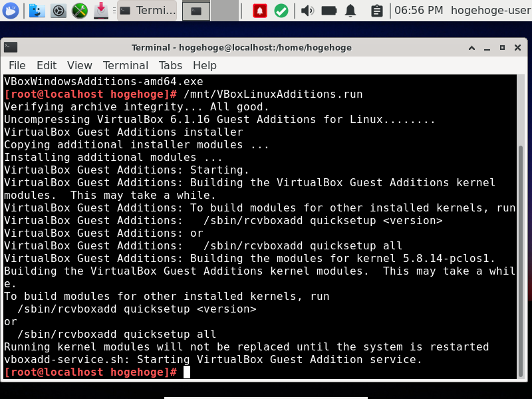Viewport: 532px width, 399px height.
Task: Select the first workspace pager thumbnail
Action: (196, 11)
